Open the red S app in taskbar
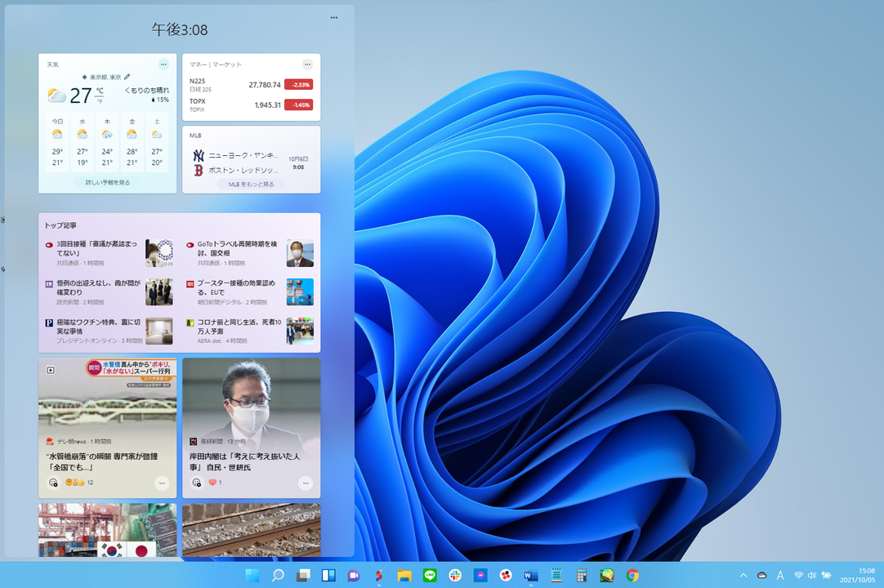The width and height of the screenshot is (884, 588). (379, 575)
